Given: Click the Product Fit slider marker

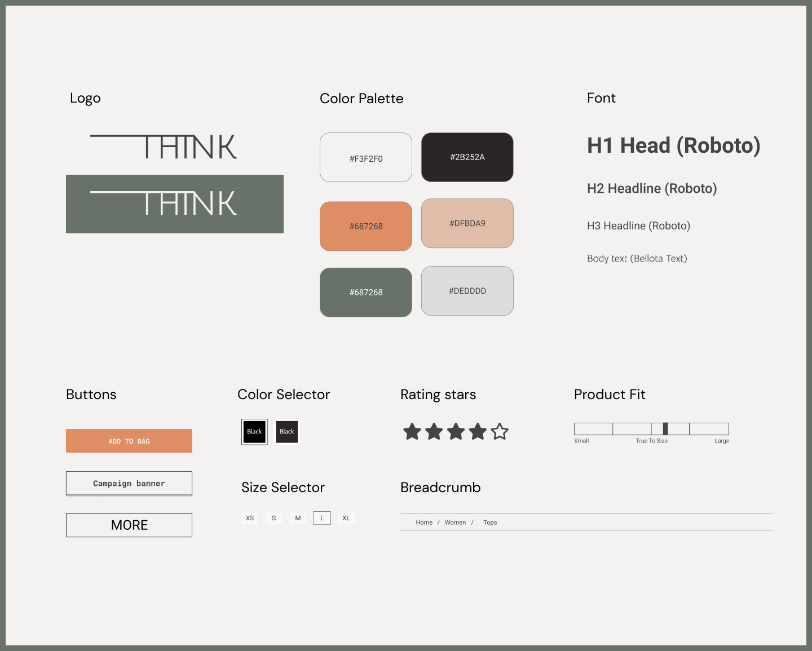Looking at the screenshot, I should 665,429.
